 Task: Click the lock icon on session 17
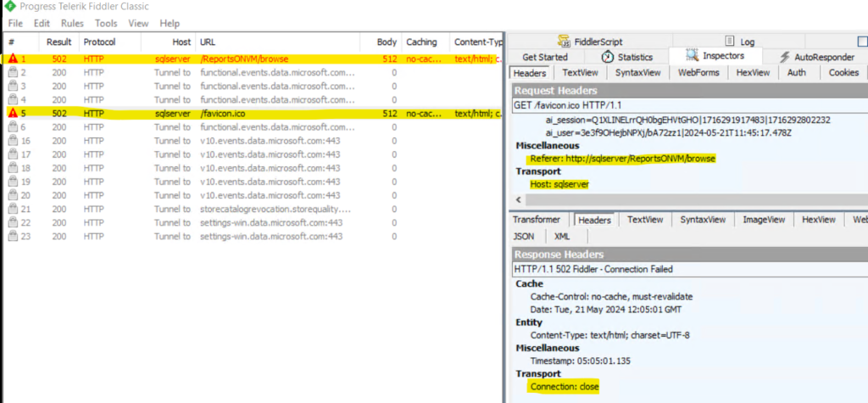(13, 154)
